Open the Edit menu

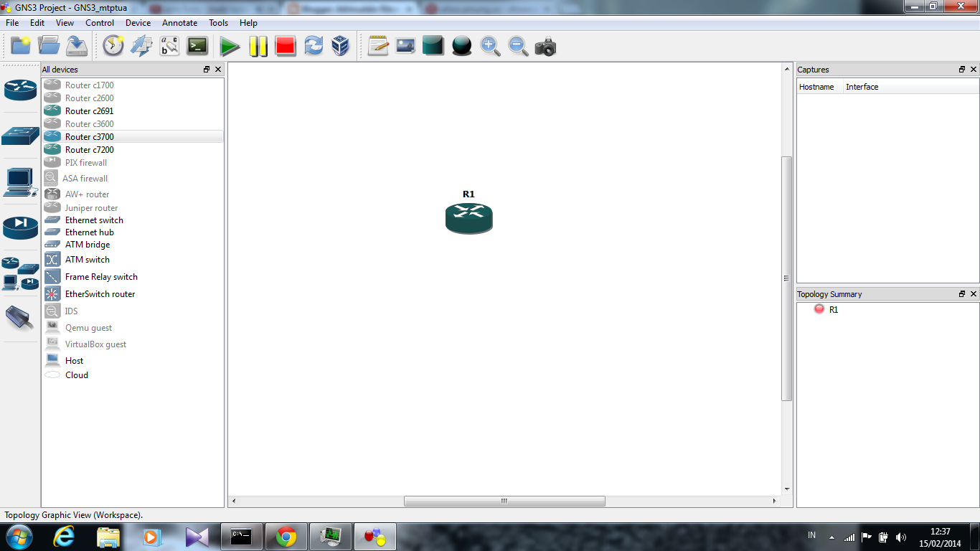click(37, 23)
